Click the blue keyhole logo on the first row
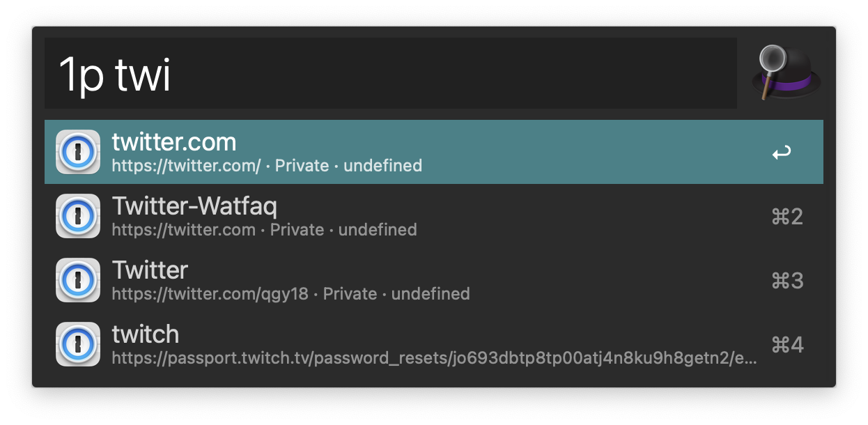The image size is (868, 425). coord(78,151)
